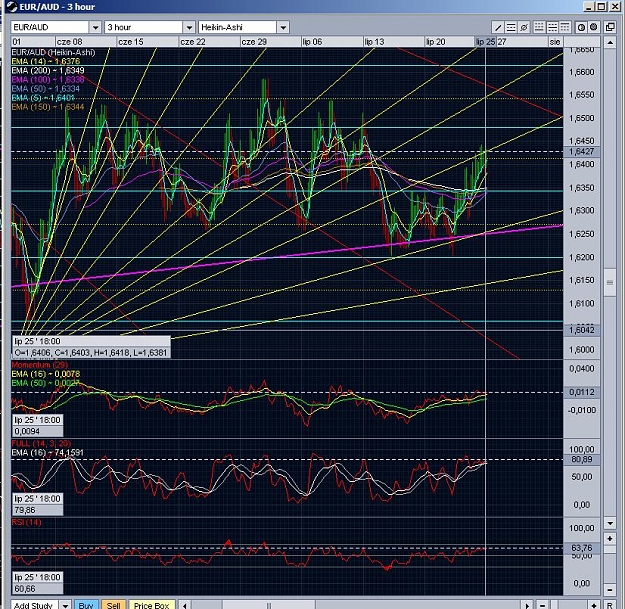The image size is (625, 609).
Task: Select the horizontal lines drawing tool
Action: click(511, 28)
